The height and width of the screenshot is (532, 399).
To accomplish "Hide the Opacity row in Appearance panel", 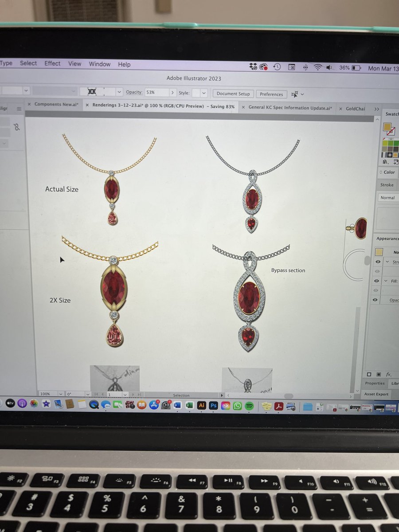I will tap(376, 300).
